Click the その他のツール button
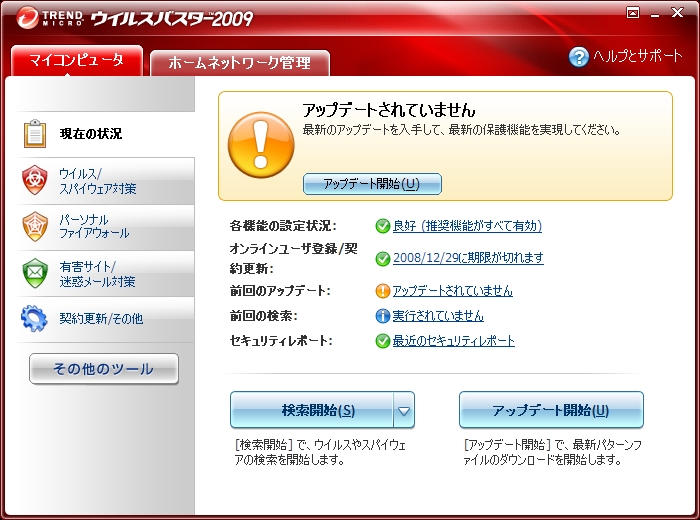700x520 pixels. [104, 369]
